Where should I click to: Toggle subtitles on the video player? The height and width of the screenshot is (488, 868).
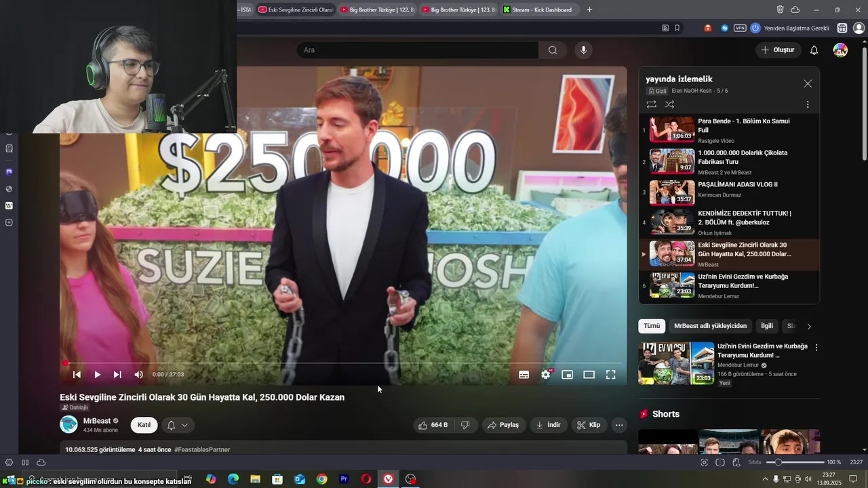(524, 374)
